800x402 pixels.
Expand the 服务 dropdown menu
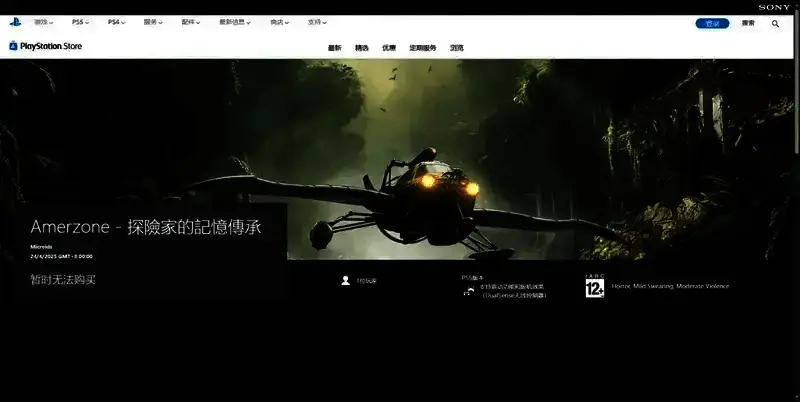pos(153,22)
